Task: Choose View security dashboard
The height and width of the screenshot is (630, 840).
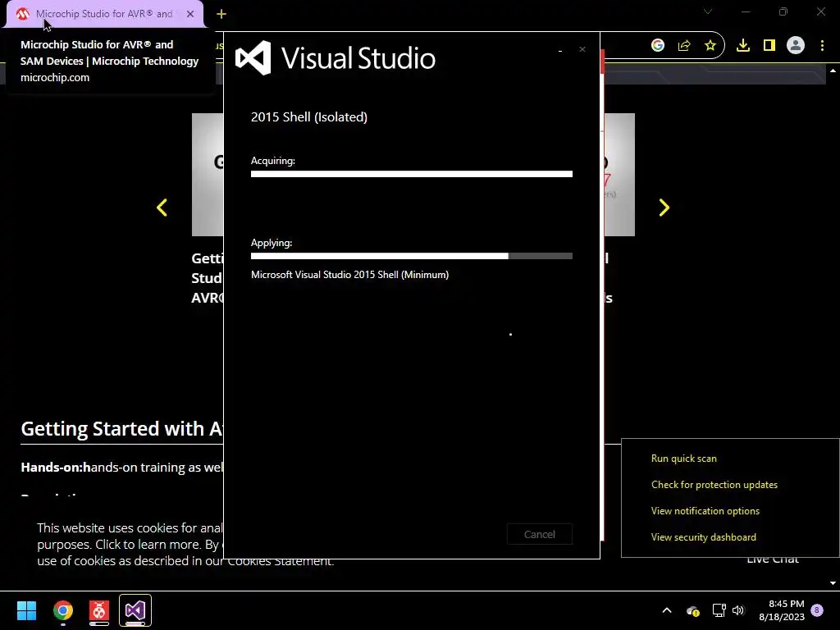Action: [x=703, y=537]
